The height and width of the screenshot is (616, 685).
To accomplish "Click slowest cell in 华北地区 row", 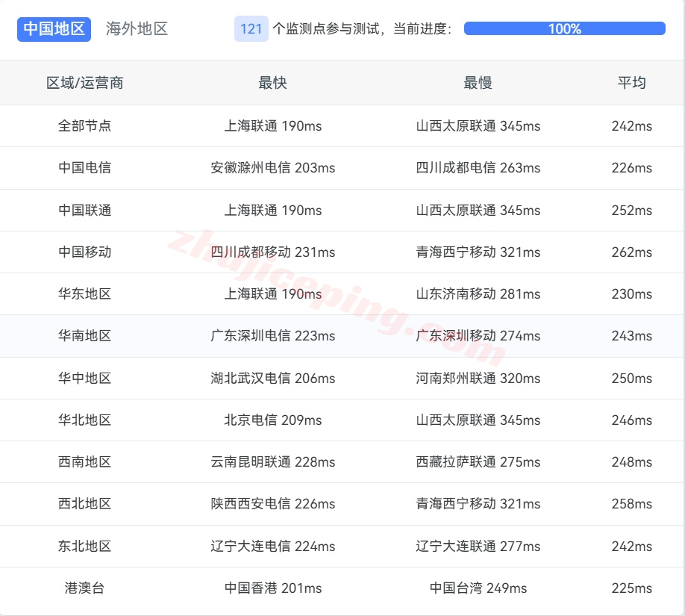I will point(478,420).
